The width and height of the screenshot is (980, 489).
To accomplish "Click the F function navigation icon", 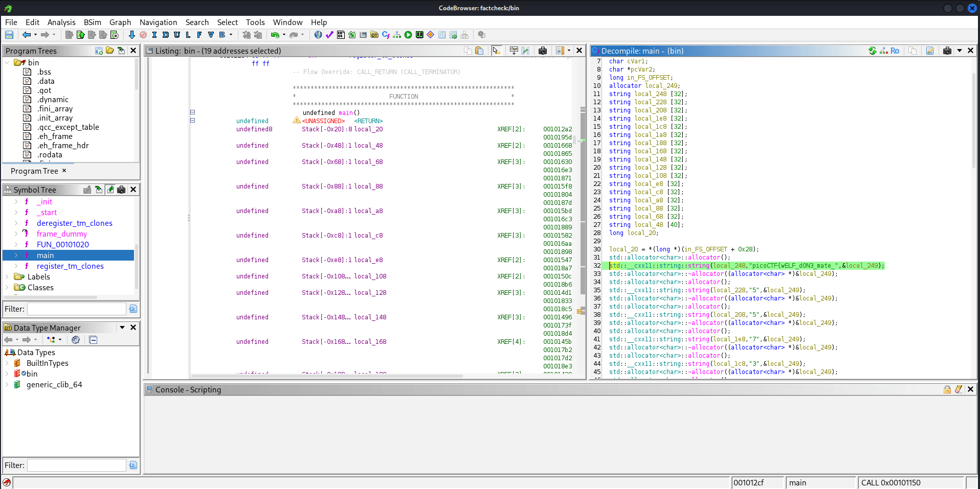I will 199,35.
